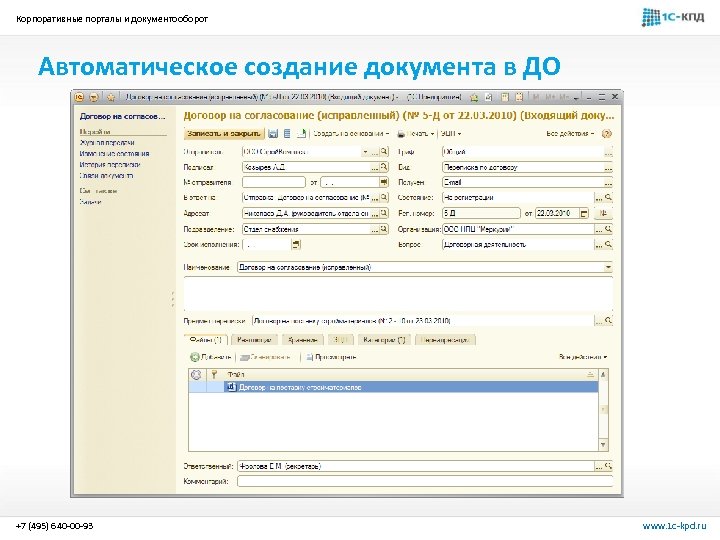The height and width of the screenshot is (540, 720).
Task: Click the № button next to the registration date
Action: pyautogui.click(x=603, y=213)
